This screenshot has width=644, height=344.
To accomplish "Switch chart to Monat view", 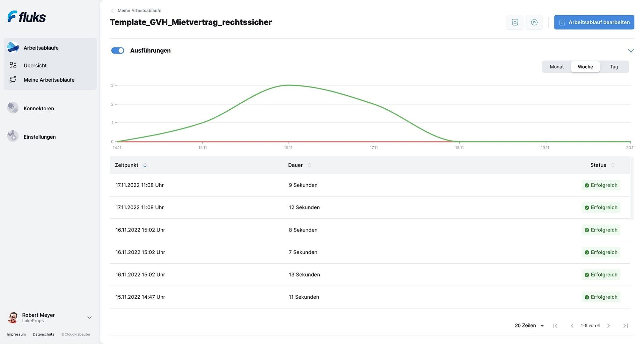I will point(556,67).
